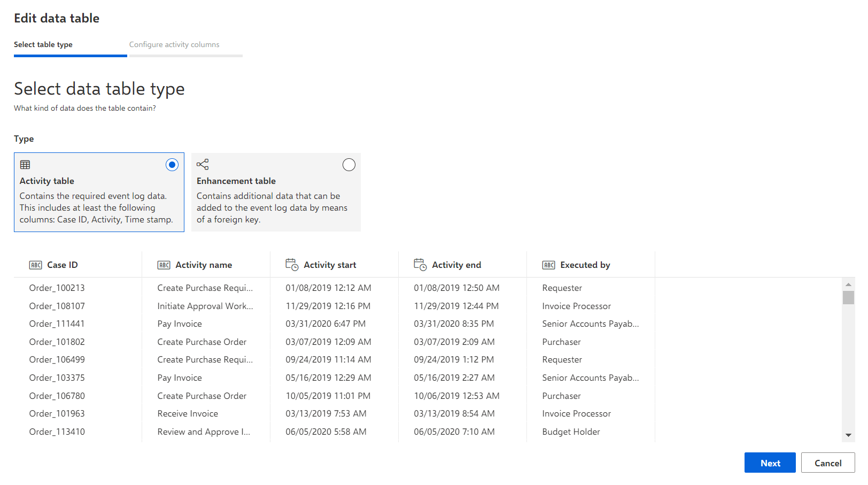868x485 pixels.
Task: Click end time 10/06/2019 12:53 AM
Action: [x=456, y=396]
